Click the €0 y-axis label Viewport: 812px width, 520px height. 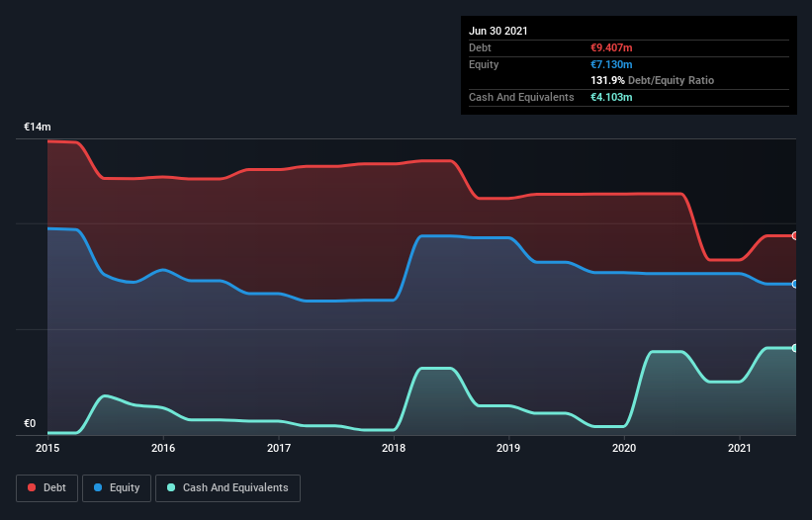coord(30,423)
